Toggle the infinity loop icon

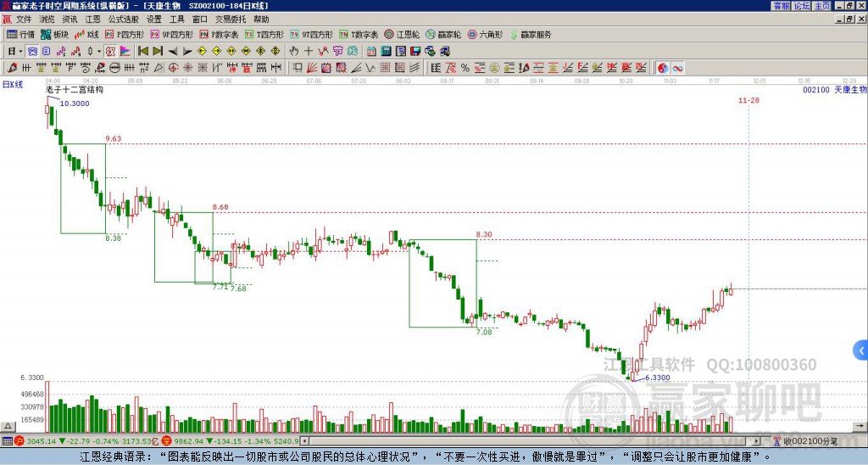tap(677, 68)
